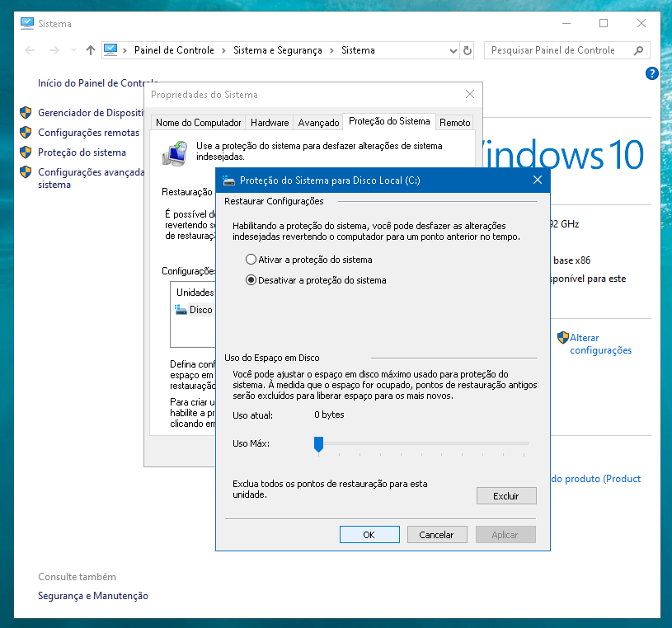Click the Uso Máx slider thumb
This screenshot has width=672, height=628.
(318, 444)
